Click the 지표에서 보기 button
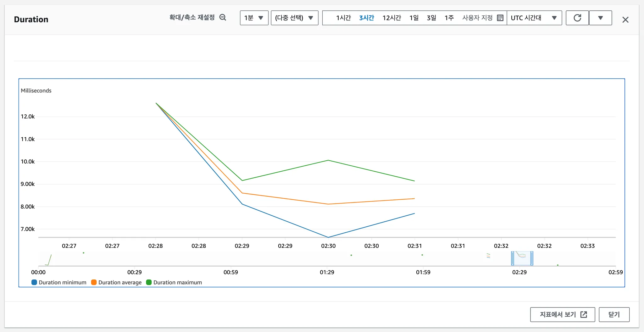The image size is (644, 332). click(x=562, y=314)
